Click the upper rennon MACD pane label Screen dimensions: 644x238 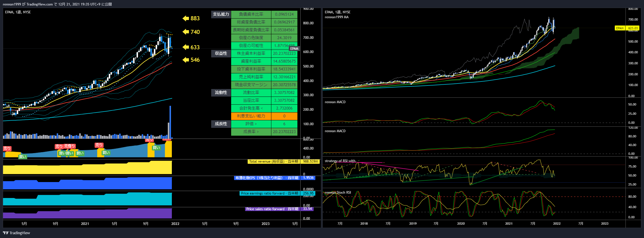pos(335,102)
